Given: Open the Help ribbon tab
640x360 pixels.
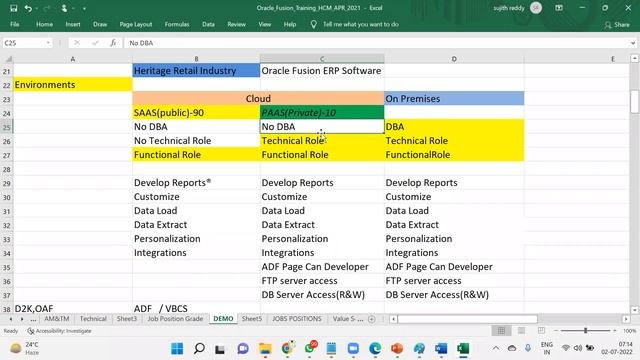Looking at the screenshot, I should point(290,24).
